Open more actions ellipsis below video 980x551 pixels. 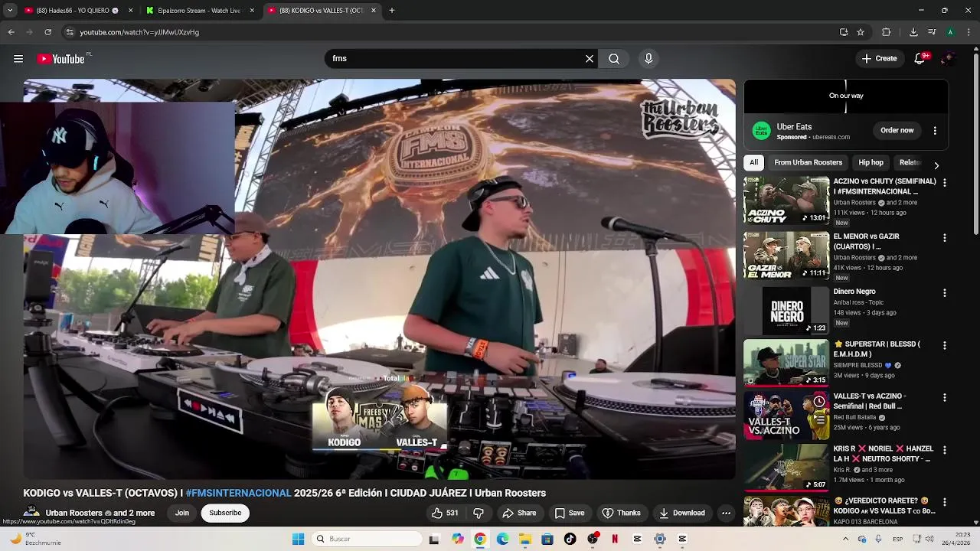pyautogui.click(x=726, y=513)
